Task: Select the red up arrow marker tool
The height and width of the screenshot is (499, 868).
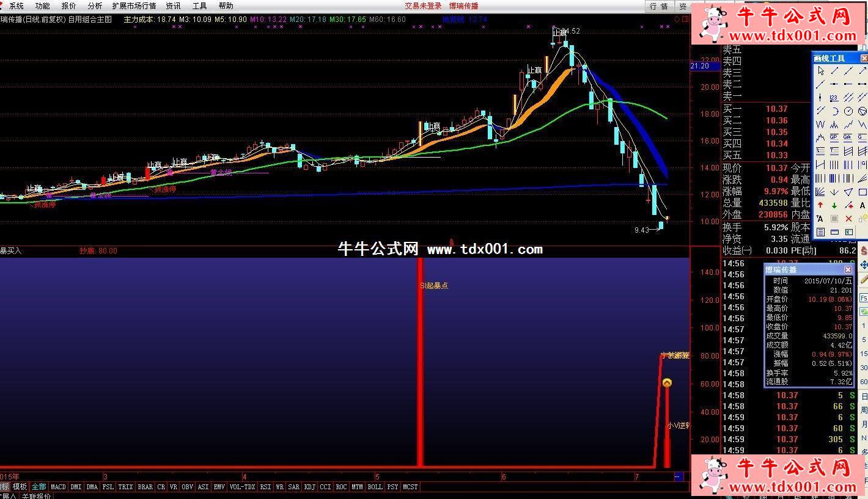Action: point(821,205)
